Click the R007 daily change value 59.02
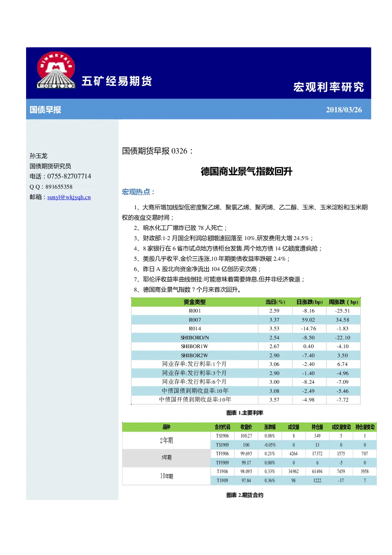Viewport: 392px width, 555px height. click(x=308, y=320)
